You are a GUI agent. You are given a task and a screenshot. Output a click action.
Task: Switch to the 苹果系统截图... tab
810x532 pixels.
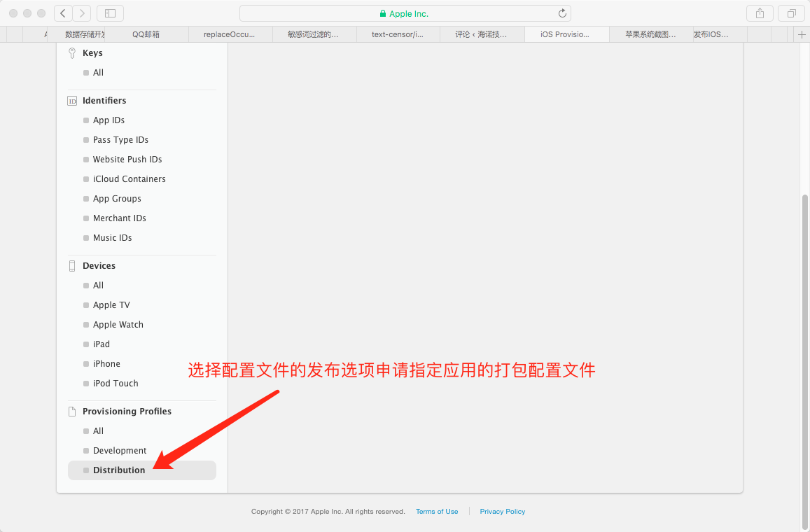(x=651, y=34)
